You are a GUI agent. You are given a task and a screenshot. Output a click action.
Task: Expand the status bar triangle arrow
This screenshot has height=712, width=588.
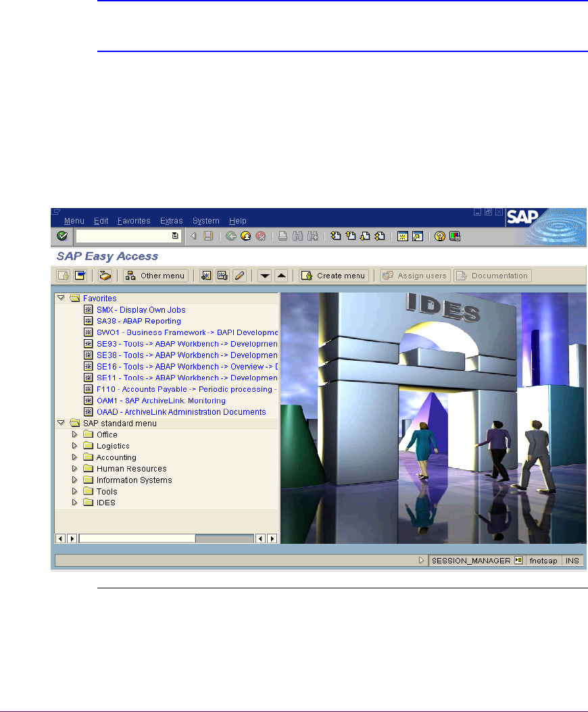[421, 560]
